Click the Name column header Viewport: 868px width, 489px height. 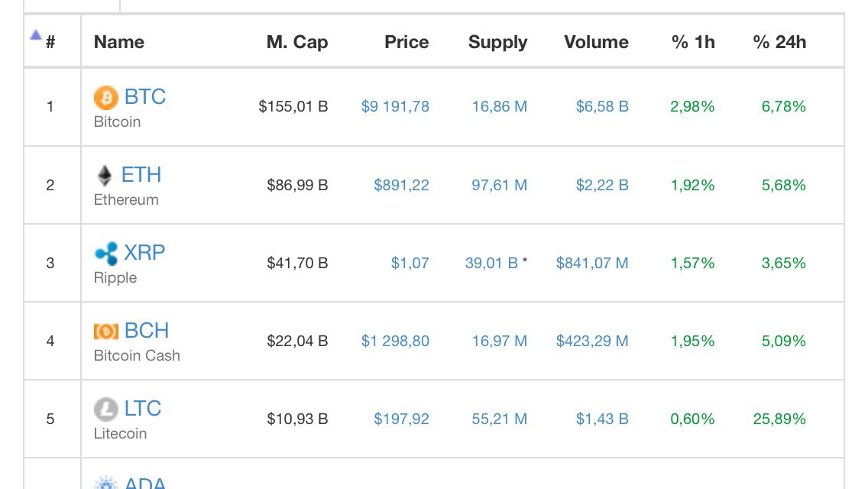click(x=119, y=42)
